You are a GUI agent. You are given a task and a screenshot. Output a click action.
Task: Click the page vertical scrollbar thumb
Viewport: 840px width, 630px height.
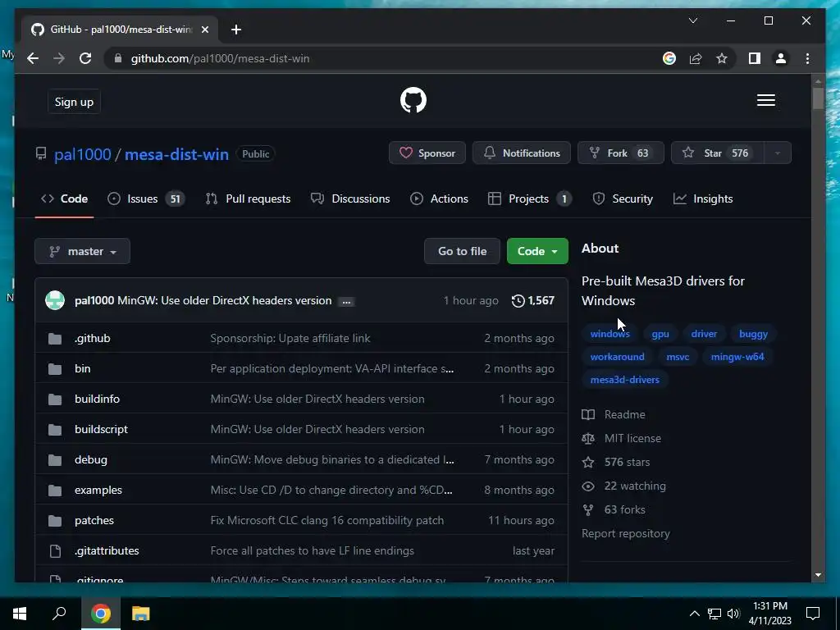click(x=818, y=98)
